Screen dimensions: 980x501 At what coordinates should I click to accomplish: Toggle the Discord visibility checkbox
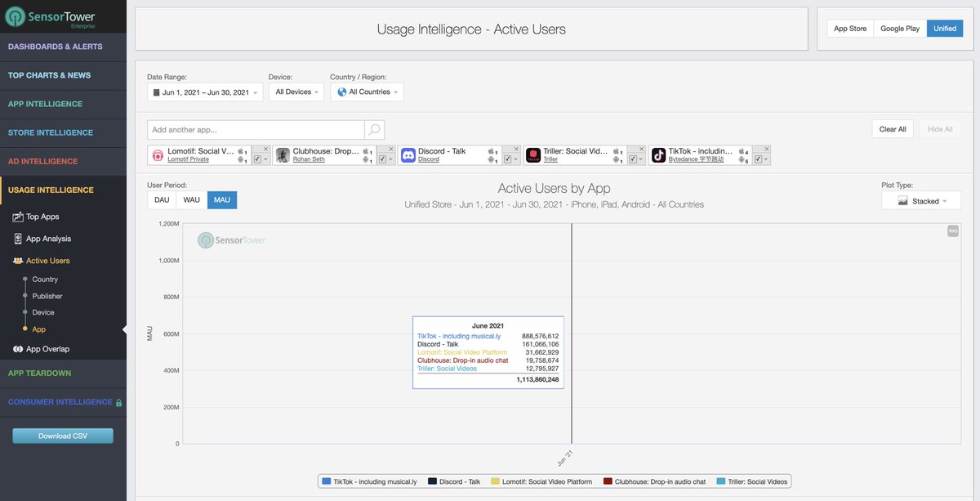(x=508, y=159)
